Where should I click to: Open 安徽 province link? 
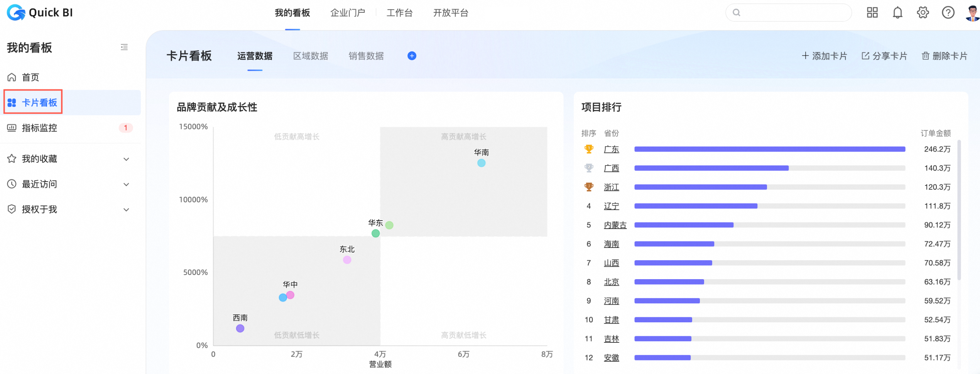[x=611, y=357]
